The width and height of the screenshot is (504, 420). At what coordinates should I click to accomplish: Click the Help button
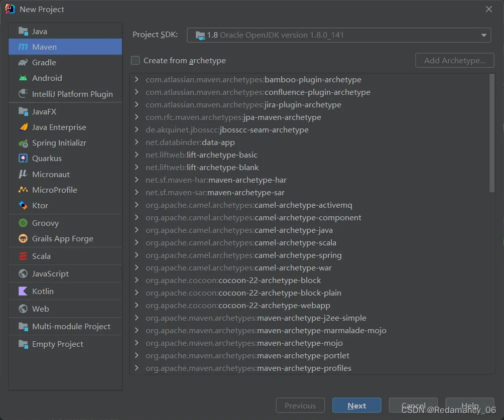(x=469, y=405)
